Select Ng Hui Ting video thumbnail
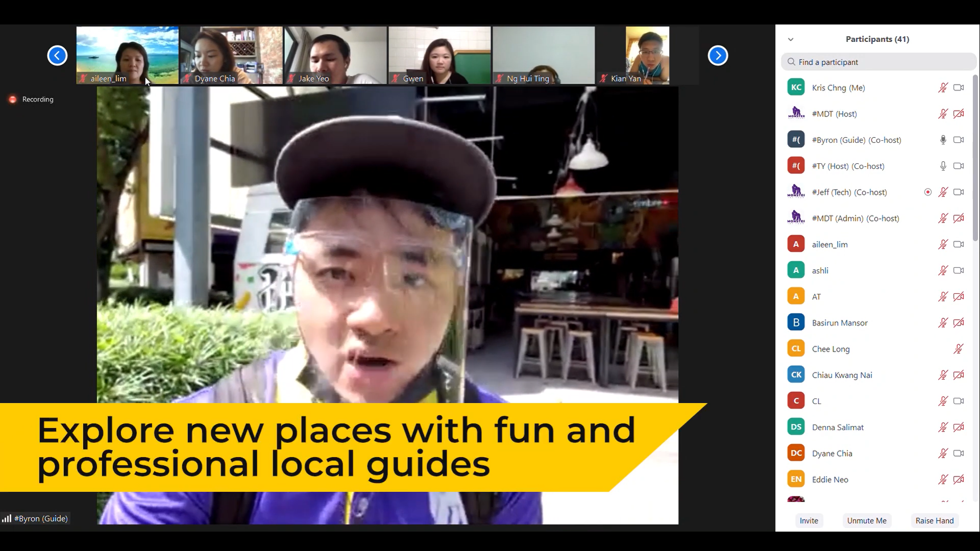This screenshot has height=551, width=980. click(x=544, y=55)
